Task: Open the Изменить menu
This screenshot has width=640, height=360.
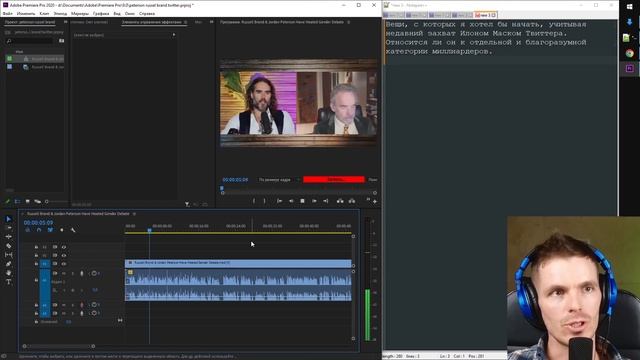Action: pyautogui.click(x=26, y=13)
